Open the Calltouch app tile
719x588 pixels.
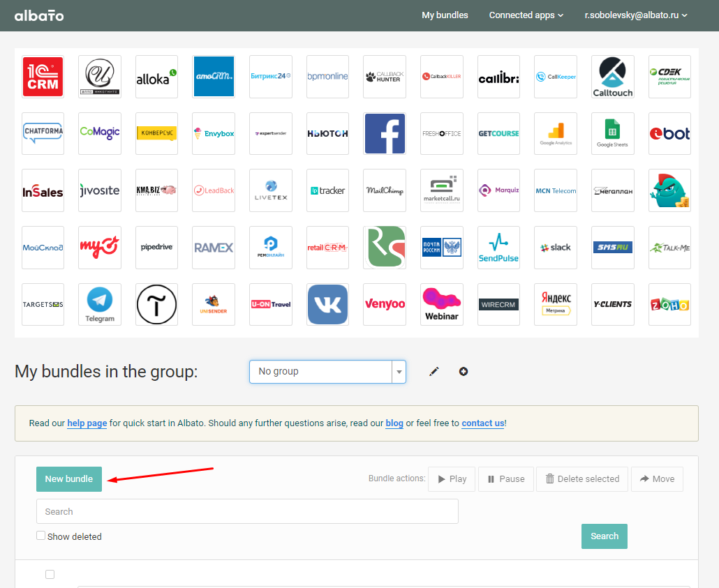coord(613,77)
